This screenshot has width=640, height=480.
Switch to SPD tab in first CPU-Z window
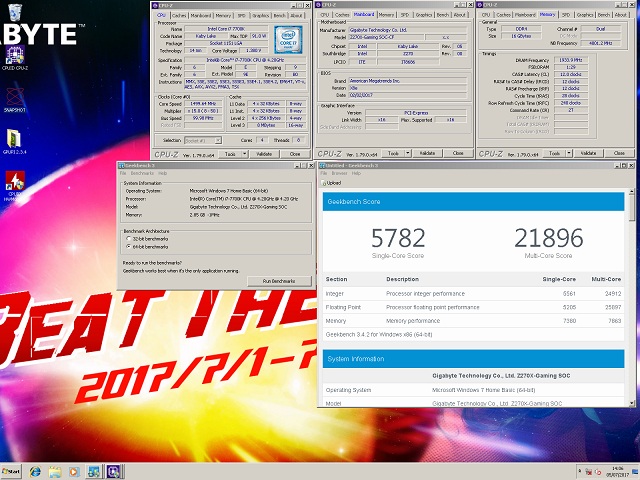242,16
